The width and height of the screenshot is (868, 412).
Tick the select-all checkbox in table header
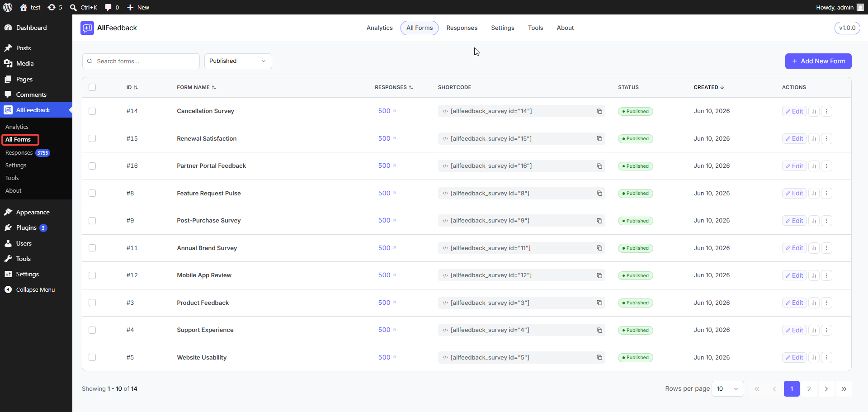coord(92,87)
